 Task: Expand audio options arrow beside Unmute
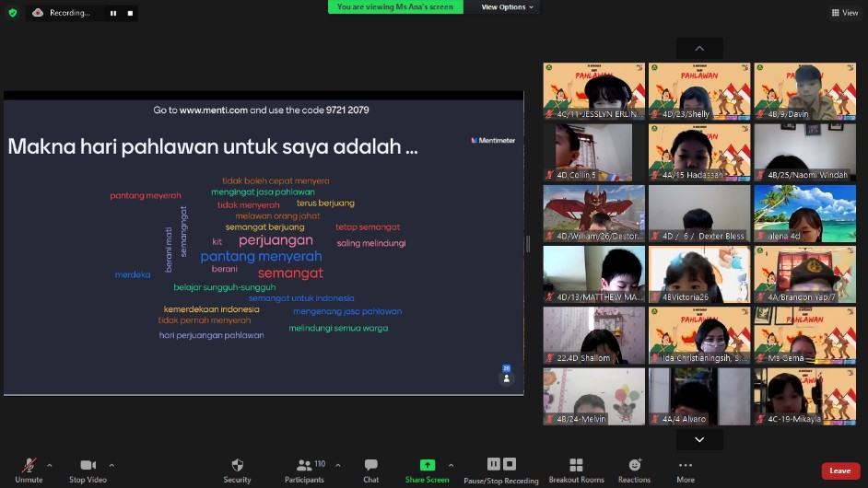click(49, 465)
